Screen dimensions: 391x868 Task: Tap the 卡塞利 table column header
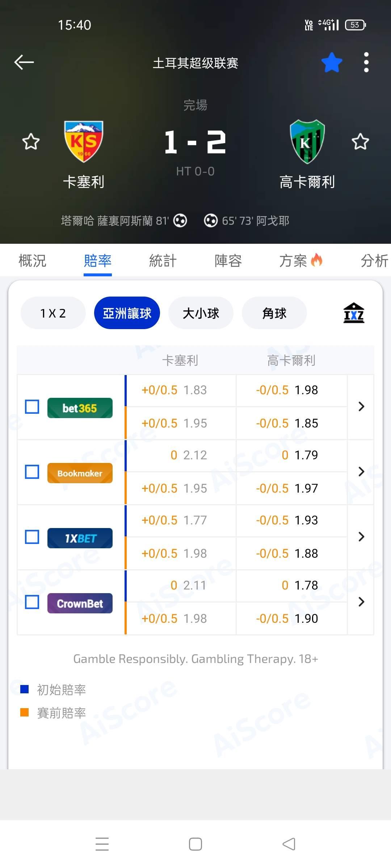click(180, 360)
